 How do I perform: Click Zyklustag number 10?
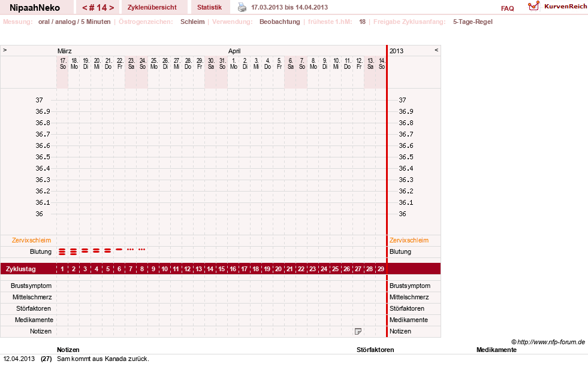pos(165,269)
